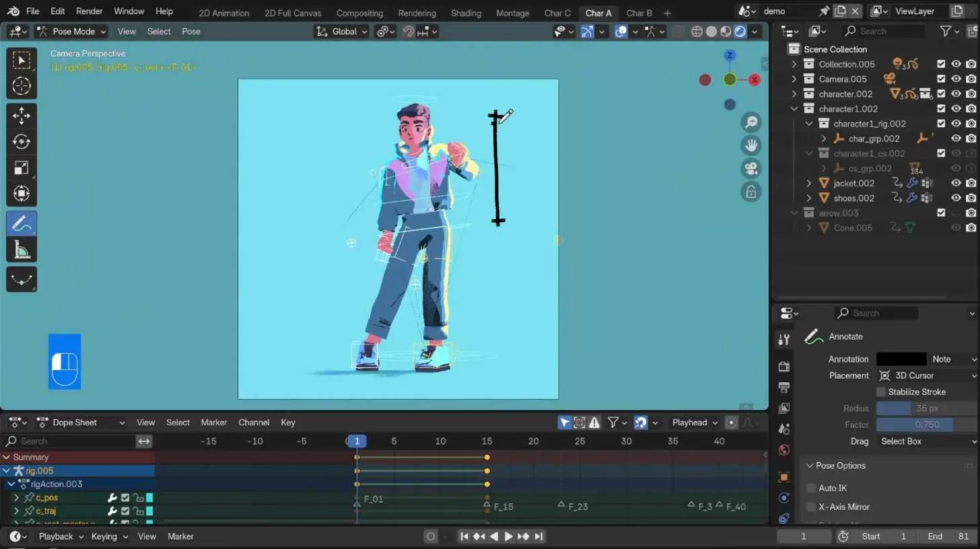The height and width of the screenshot is (549, 980).
Task: Collapse the character1.002 hierarchy in the outliner
Action: pos(794,108)
